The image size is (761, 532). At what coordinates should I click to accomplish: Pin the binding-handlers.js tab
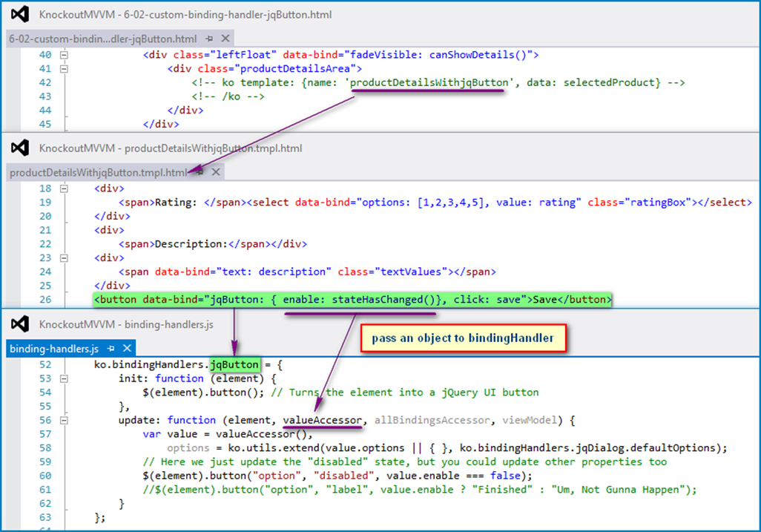[x=111, y=348]
